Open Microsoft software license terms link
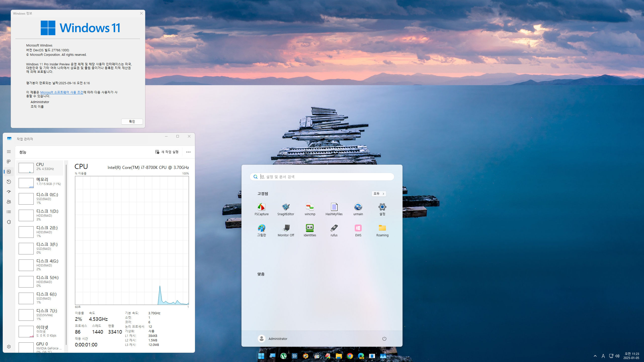Image resolution: width=644 pixels, height=362 pixels. [x=62, y=92]
